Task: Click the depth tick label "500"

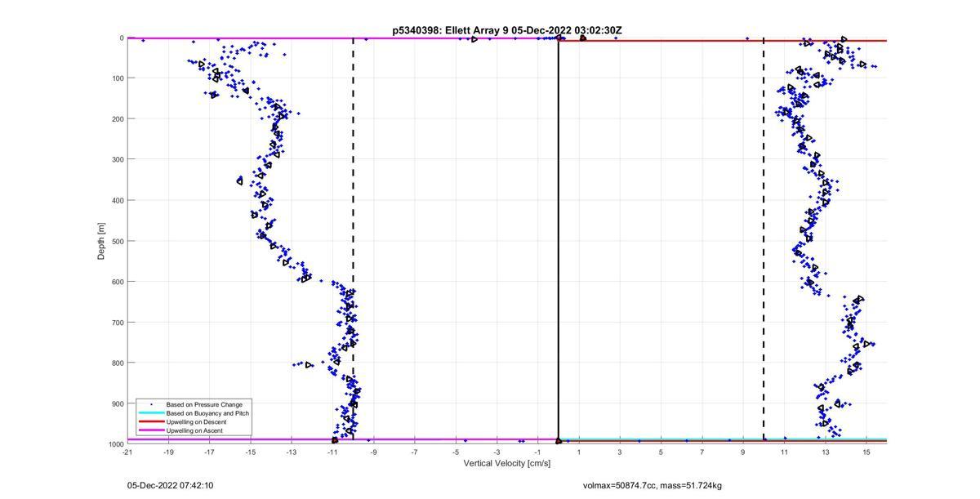Action: point(118,241)
